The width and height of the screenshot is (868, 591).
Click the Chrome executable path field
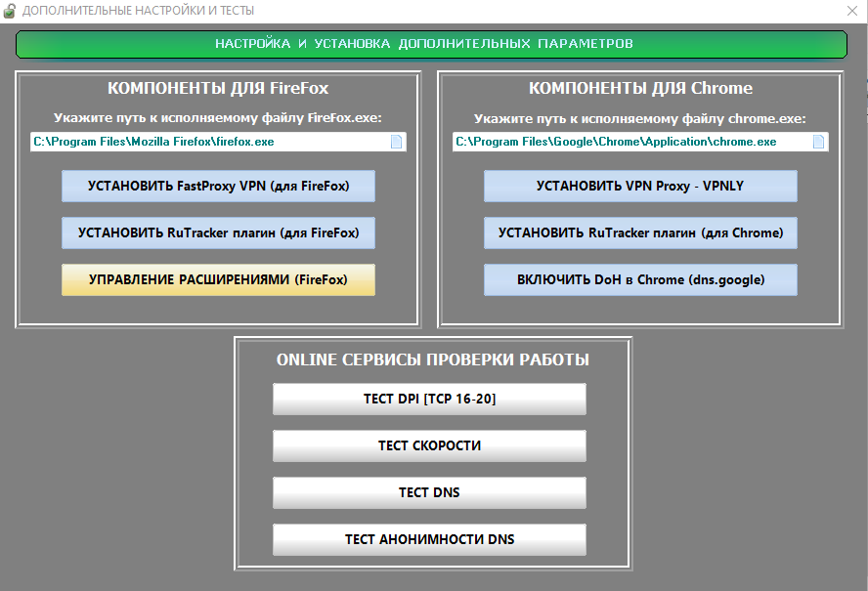click(x=631, y=142)
